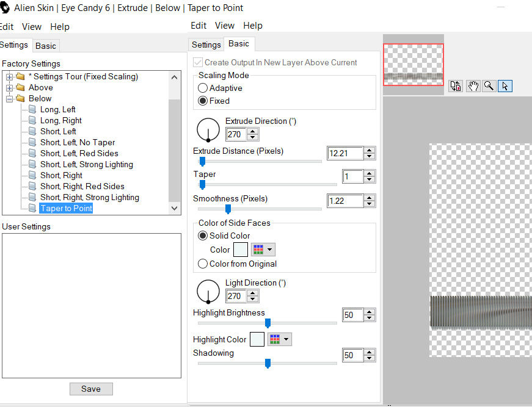The width and height of the screenshot is (532, 407).
Task: Click the Extrude Direction angle dial
Action: 208,129
